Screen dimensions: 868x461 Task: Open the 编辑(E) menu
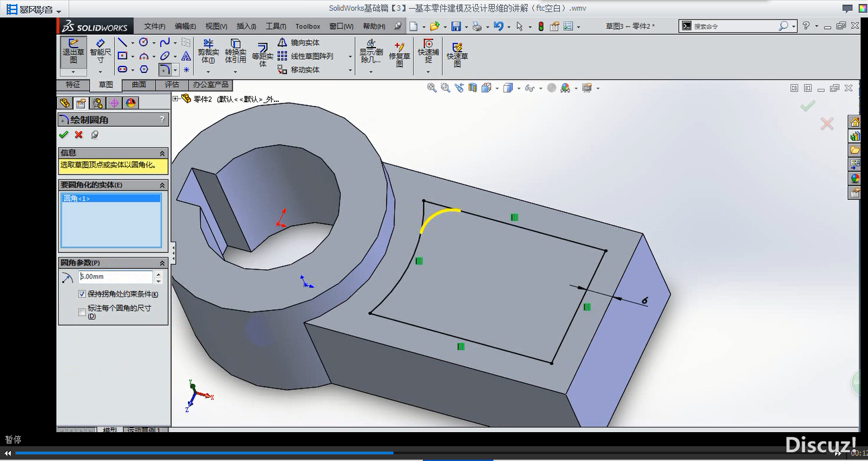pyautogui.click(x=185, y=26)
